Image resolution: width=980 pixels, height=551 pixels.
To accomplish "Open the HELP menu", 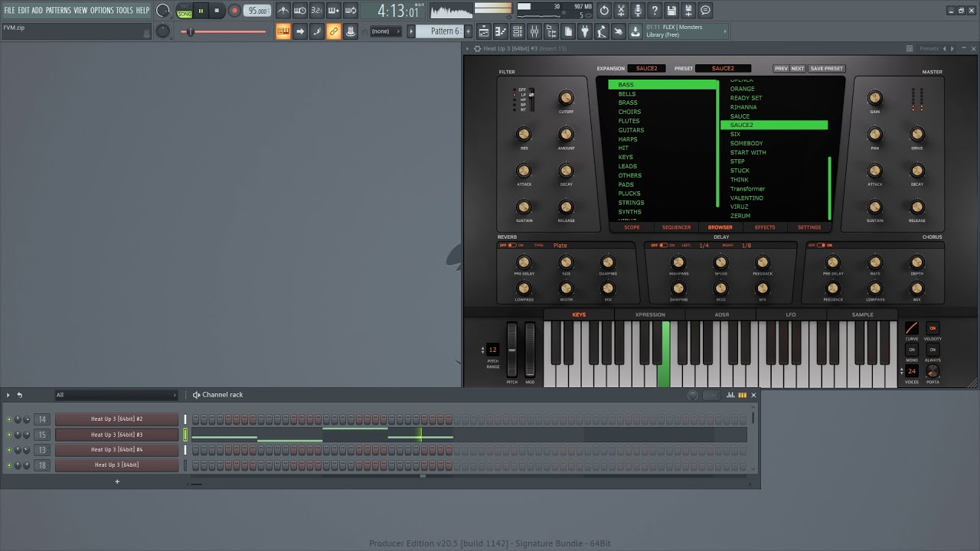I will pyautogui.click(x=142, y=10).
